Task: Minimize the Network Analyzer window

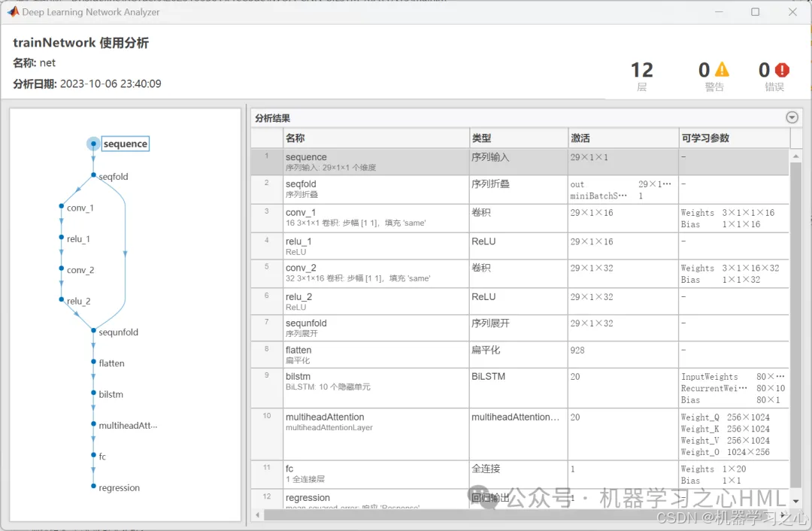Action: (x=718, y=11)
